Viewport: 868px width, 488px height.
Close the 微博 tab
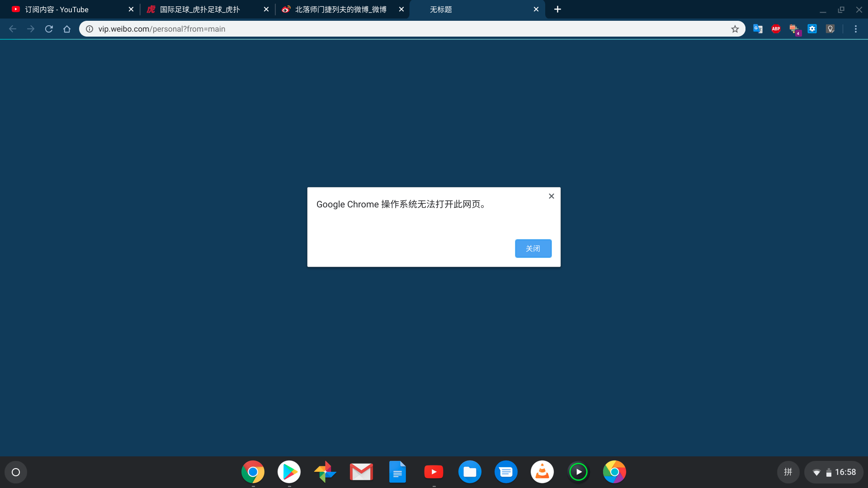coord(401,9)
